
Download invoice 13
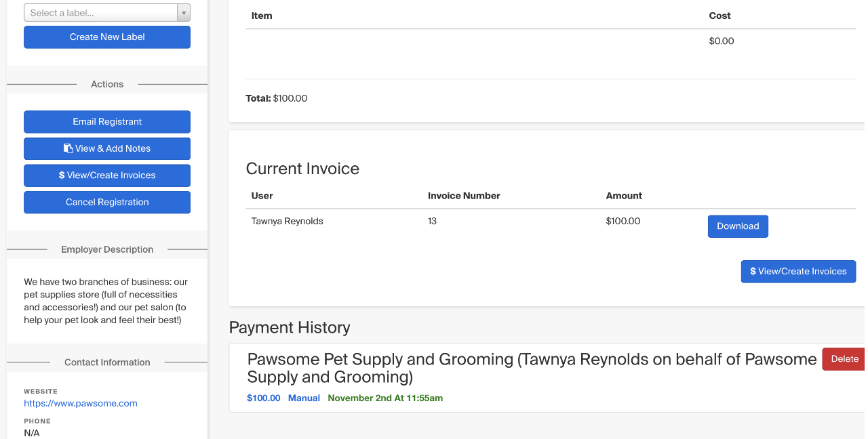pyautogui.click(x=738, y=226)
